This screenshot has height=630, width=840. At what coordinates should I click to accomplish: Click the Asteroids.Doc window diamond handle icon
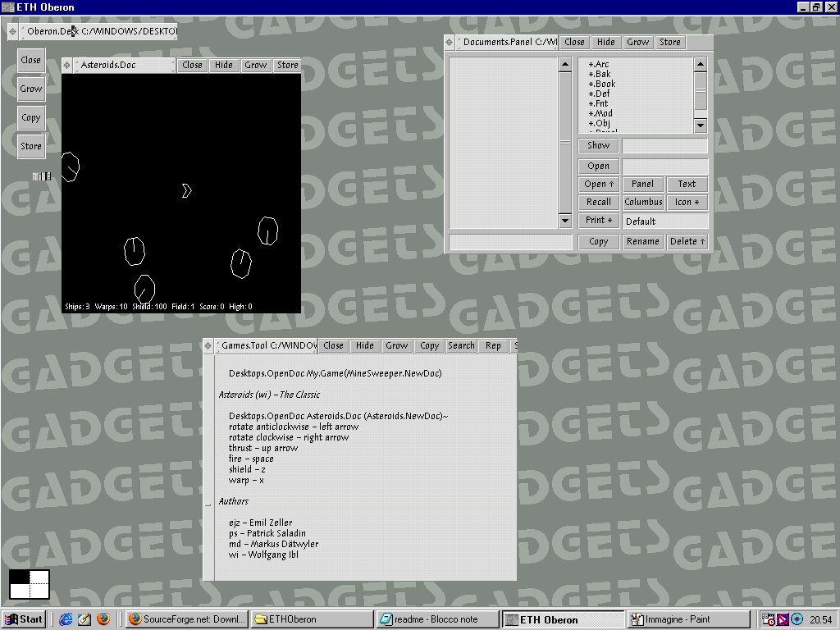coord(67,65)
